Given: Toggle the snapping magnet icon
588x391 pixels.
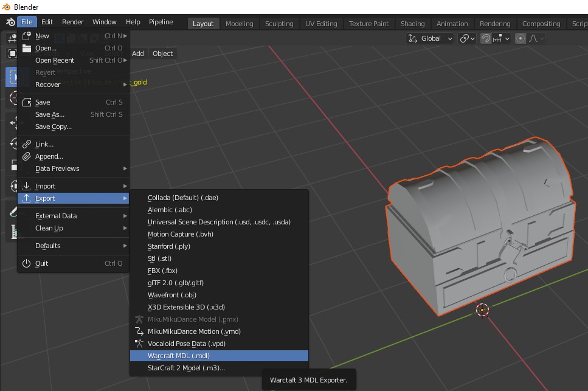Looking at the screenshot, I should 486,38.
